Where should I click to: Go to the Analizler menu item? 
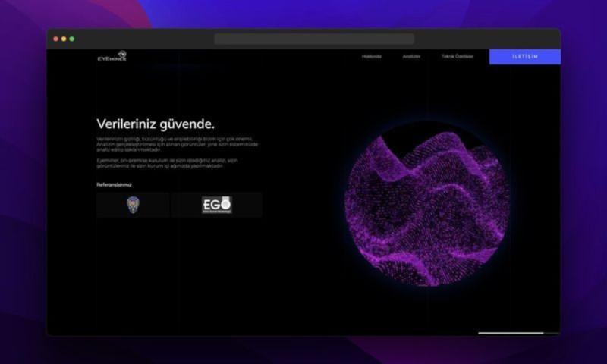tap(411, 57)
